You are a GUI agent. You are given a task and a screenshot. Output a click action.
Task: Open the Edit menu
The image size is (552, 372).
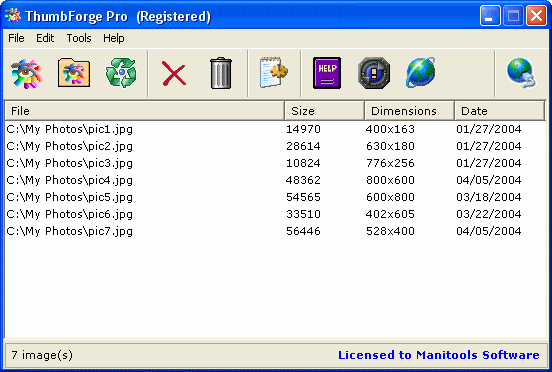coord(45,38)
